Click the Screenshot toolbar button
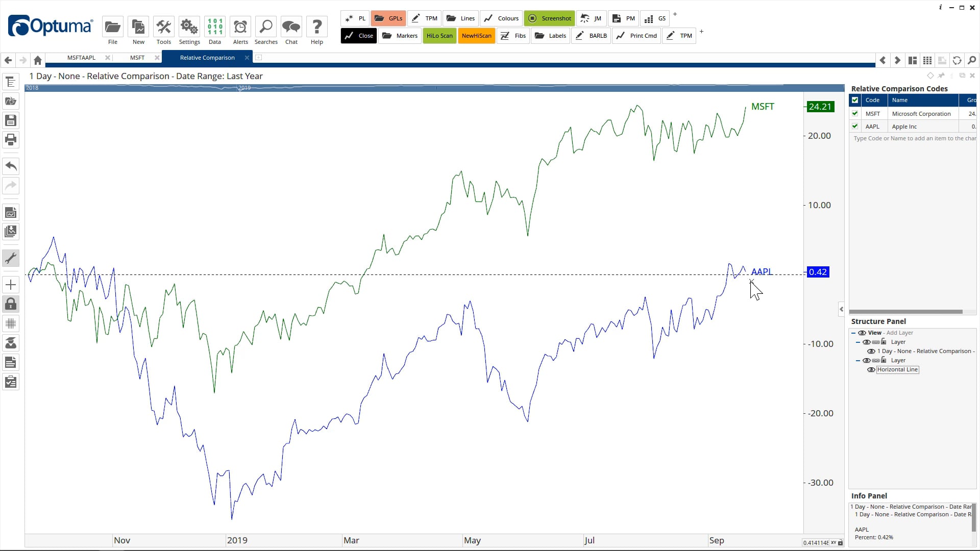The height and width of the screenshot is (551, 980). (549, 18)
